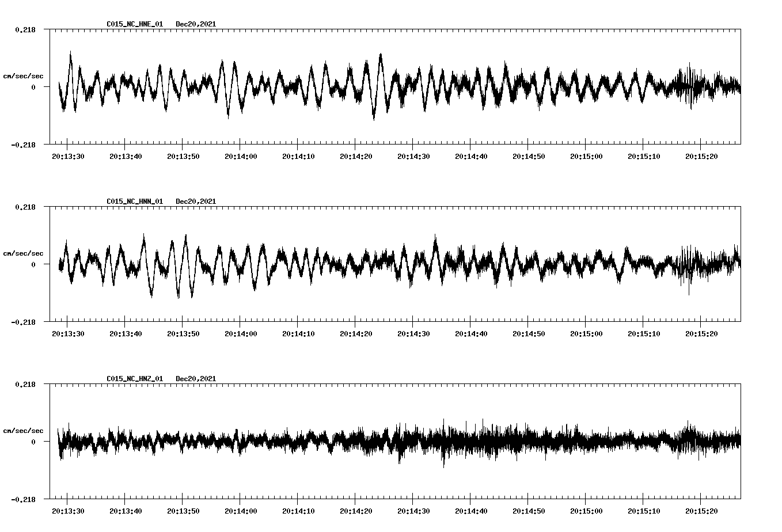Click the cm/sec/sec axis label of HNE plot
Screen dimensions: 782x532
click(x=23, y=76)
